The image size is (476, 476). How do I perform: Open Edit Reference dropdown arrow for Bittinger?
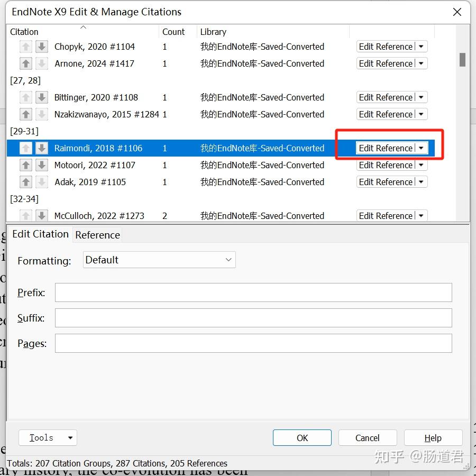tap(421, 97)
